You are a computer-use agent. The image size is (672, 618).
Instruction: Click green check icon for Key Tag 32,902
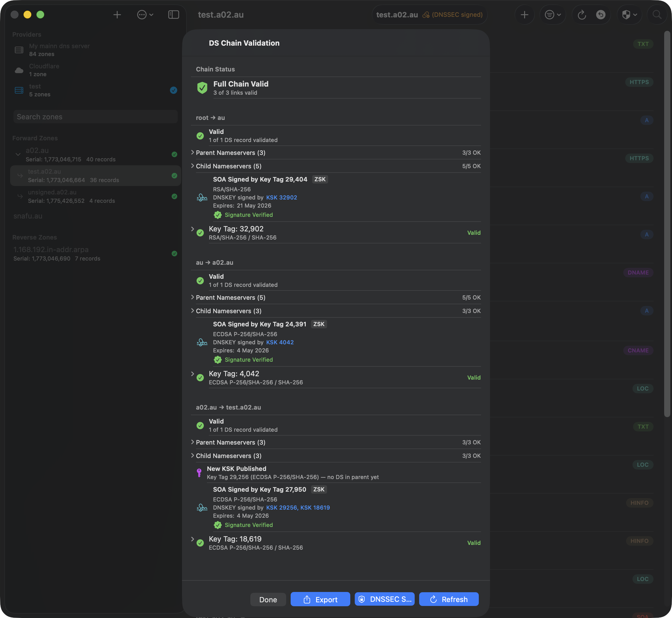point(200,233)
